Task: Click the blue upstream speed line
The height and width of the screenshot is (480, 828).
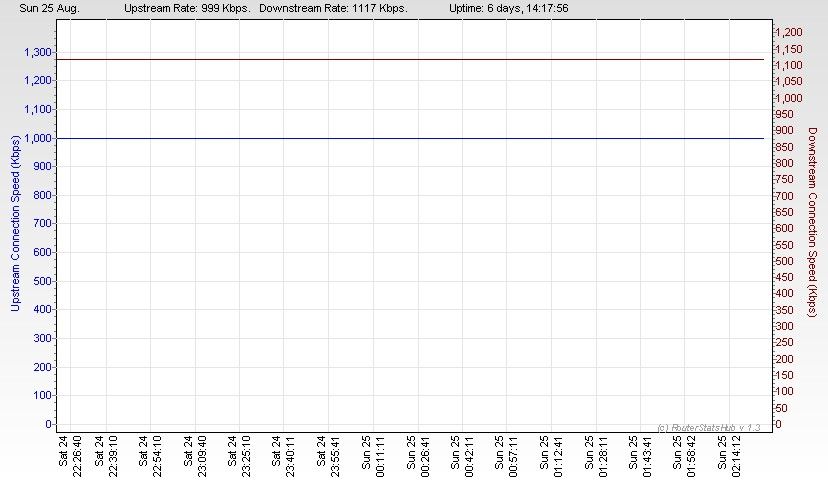Action: pos(410,138)
